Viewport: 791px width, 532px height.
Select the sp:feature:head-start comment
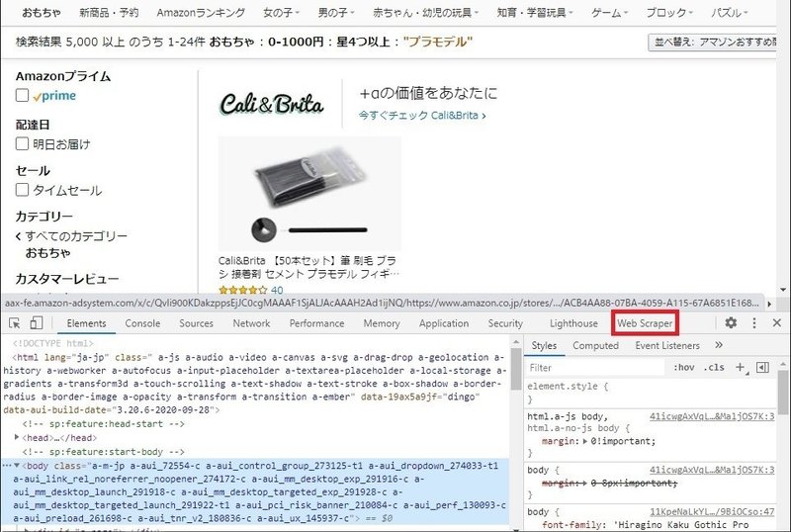(104, 424)
